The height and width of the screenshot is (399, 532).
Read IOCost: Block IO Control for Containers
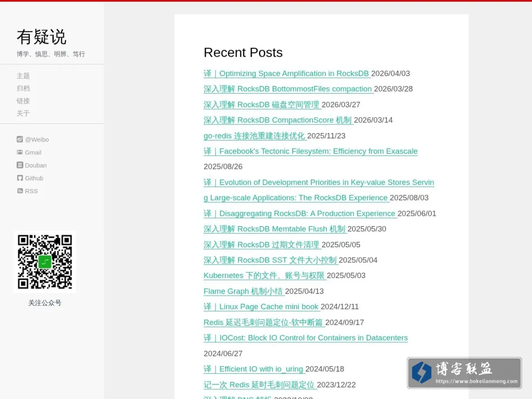click(305, 338)
